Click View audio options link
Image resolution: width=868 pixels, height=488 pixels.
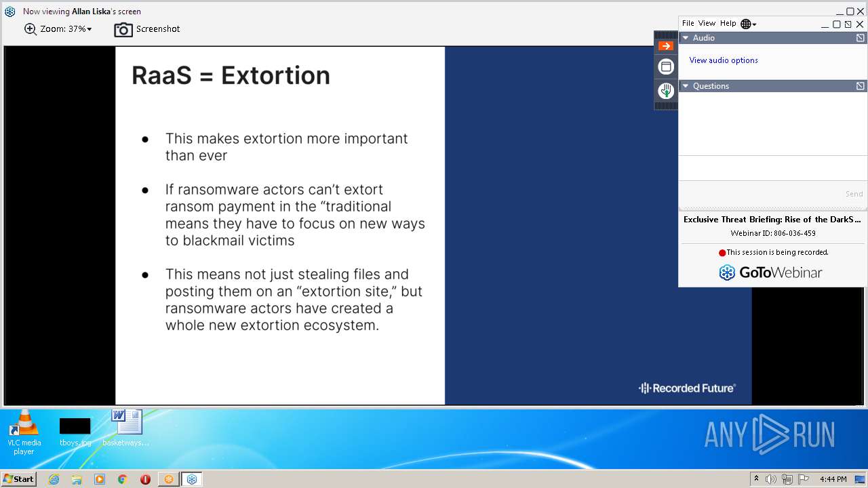click(x=724, y=60)
